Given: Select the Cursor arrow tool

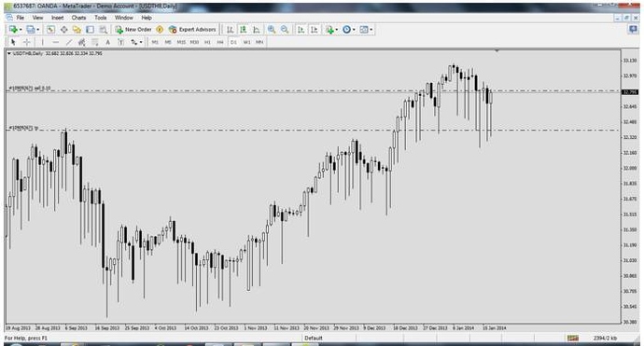Looking at the screenshot, I should point(13,42).
